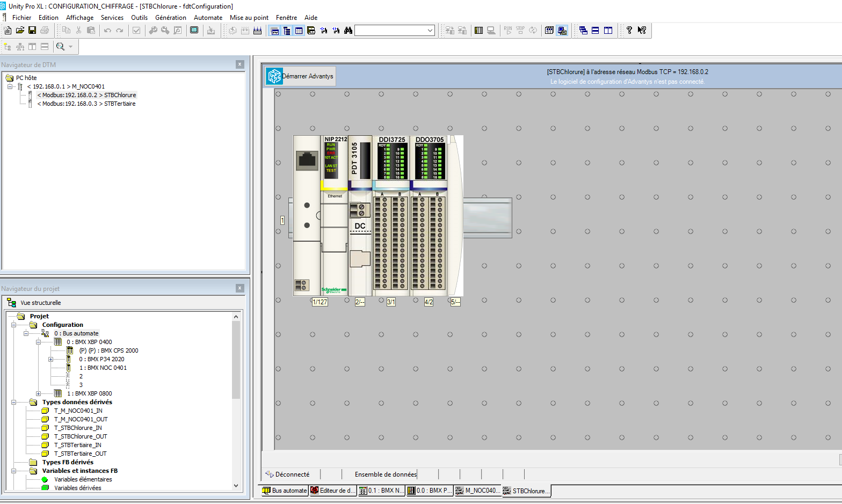Click the Save project floppy disk icon
Viewport: 842px width, 504px height.
click(32, 31)
